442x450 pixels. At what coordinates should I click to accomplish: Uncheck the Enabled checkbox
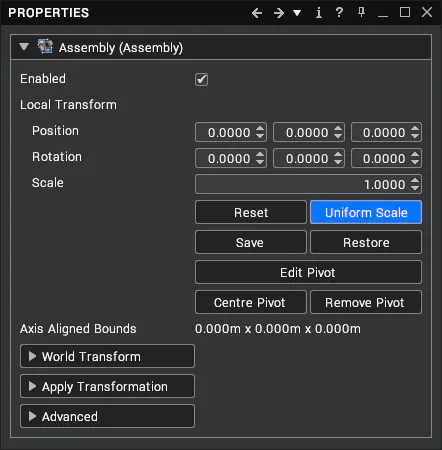[x=201, y=79]
